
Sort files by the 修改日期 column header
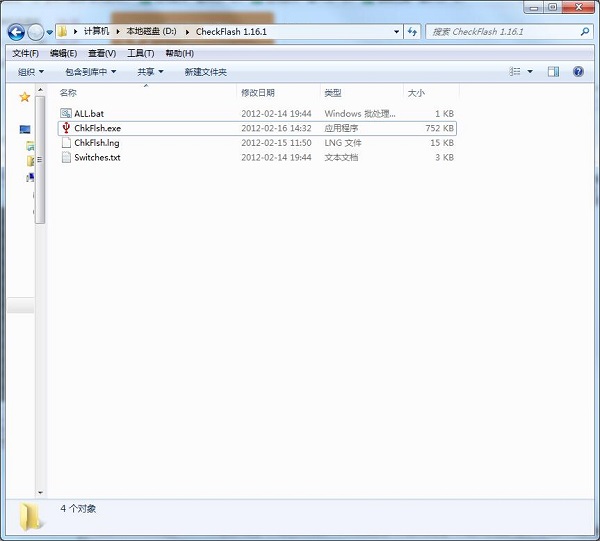click(x=260, y=93)
